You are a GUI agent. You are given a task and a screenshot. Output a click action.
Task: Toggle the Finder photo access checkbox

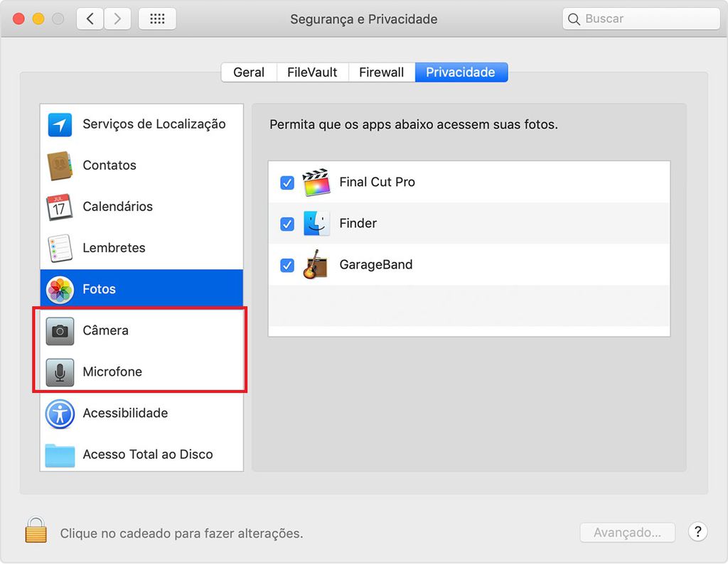pos(287,224)
